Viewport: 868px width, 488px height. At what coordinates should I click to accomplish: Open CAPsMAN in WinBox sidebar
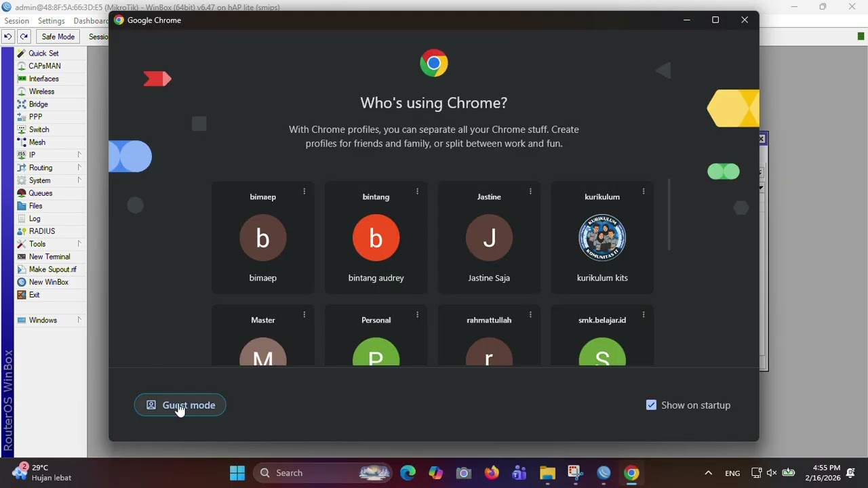pos(45,66)
